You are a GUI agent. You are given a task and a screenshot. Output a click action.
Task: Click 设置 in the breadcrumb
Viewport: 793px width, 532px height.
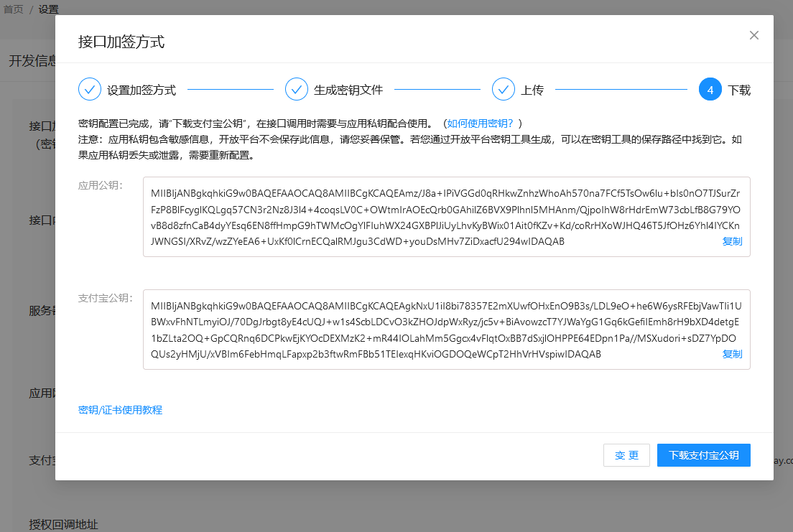coord(49,9)
